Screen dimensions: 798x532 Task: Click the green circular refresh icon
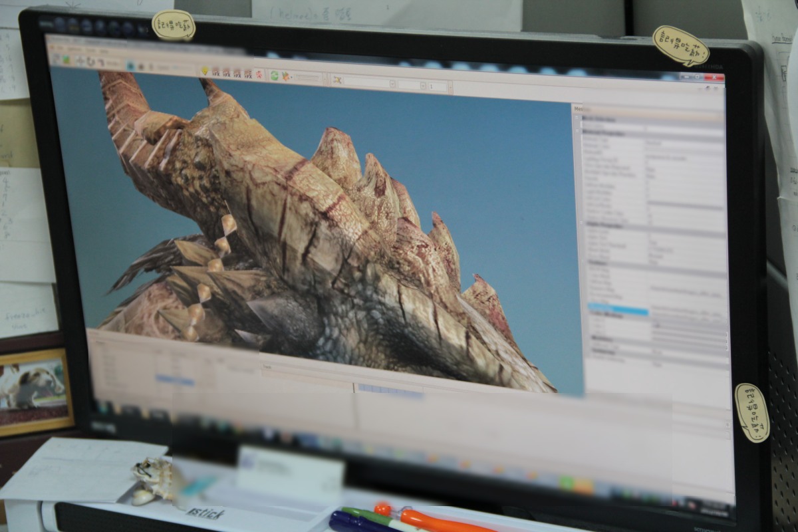(274, 75)
